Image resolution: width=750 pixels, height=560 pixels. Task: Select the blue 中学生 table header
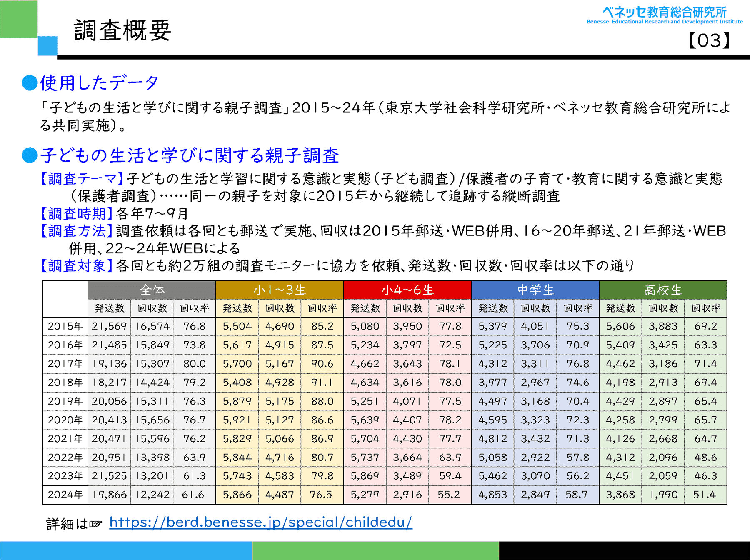tap(535, 290)
